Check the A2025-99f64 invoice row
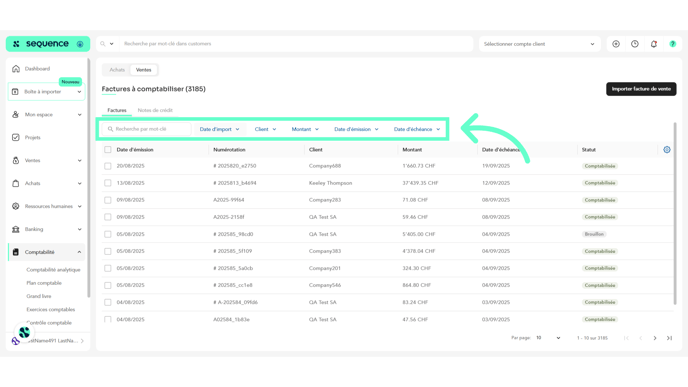The width and height of the screenshot is (688, 387). tap(108, 200)
